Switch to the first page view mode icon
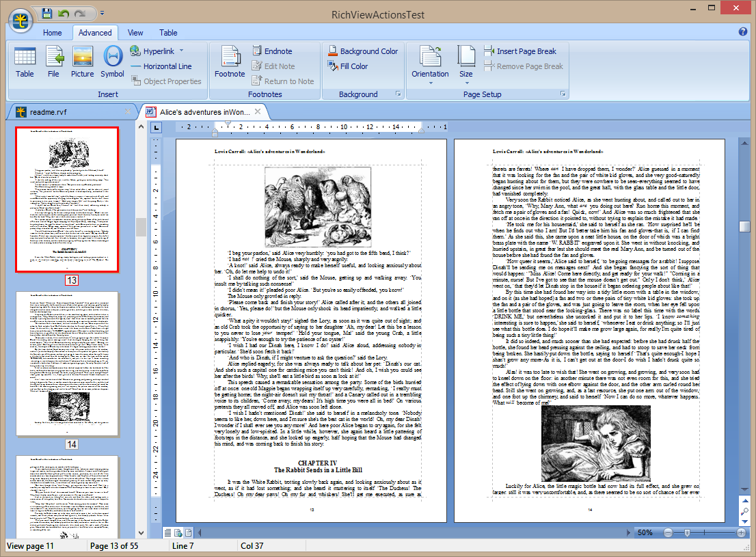This screenshot has width=756, height=557. pos(167,533)
